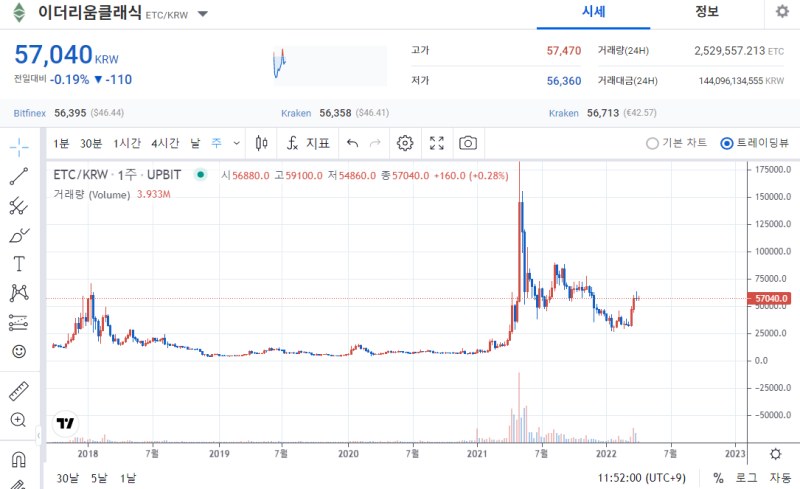Set interval to 주 (week)
800x489 pixels.
(x=216, y=143)
